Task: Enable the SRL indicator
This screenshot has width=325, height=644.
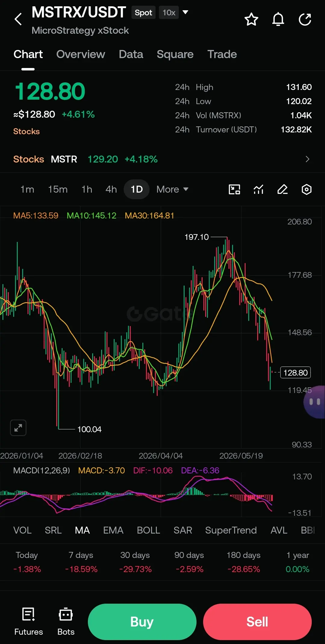Action: pyautogui.click(x=53, y=530)
